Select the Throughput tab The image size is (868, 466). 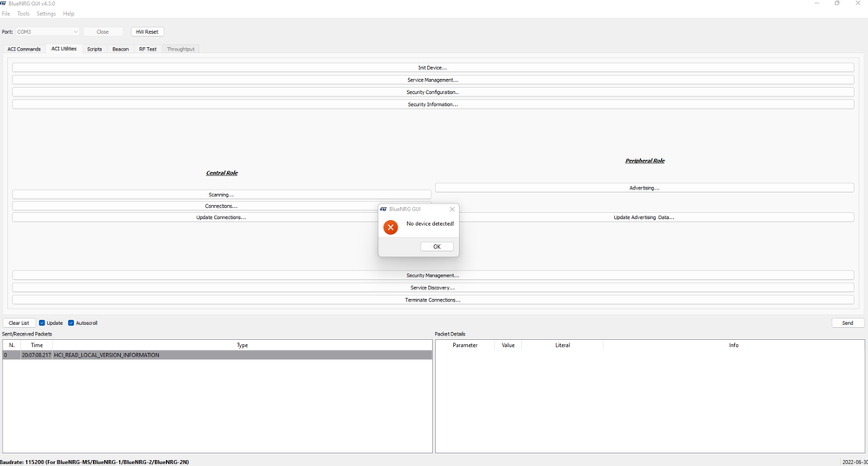click(x=180, y=50)
